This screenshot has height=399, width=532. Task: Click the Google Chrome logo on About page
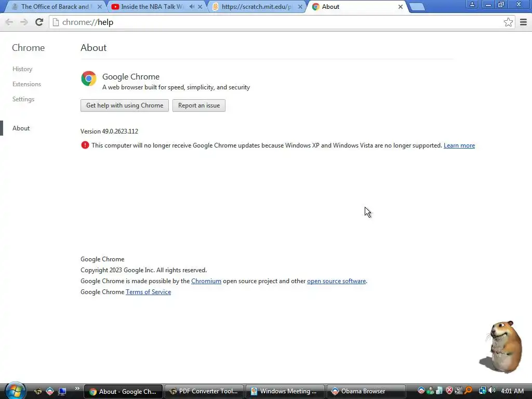coord(88,79)
